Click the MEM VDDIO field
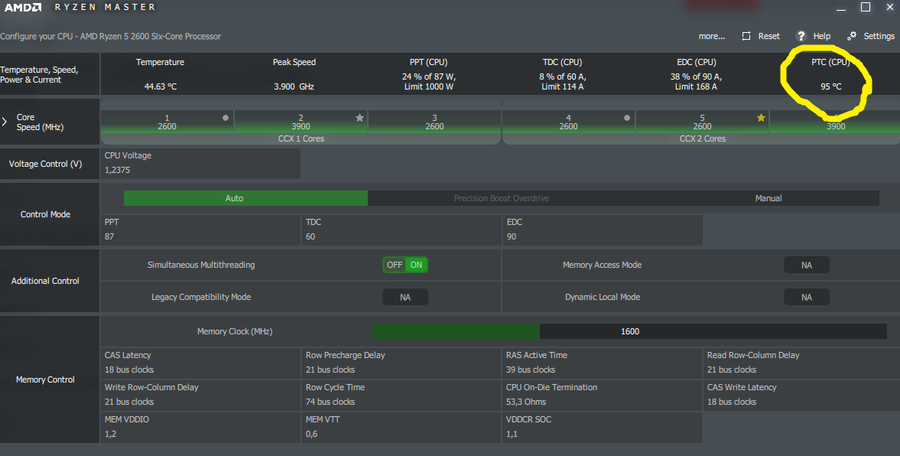Image resolution: width=900 pixels, height=456 pixels. click(200, 427)
